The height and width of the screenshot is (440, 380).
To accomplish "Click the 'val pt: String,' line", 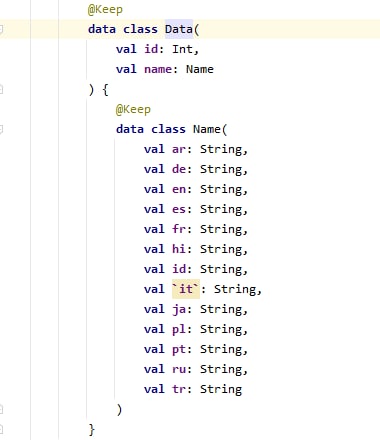I will coord(196,349).
